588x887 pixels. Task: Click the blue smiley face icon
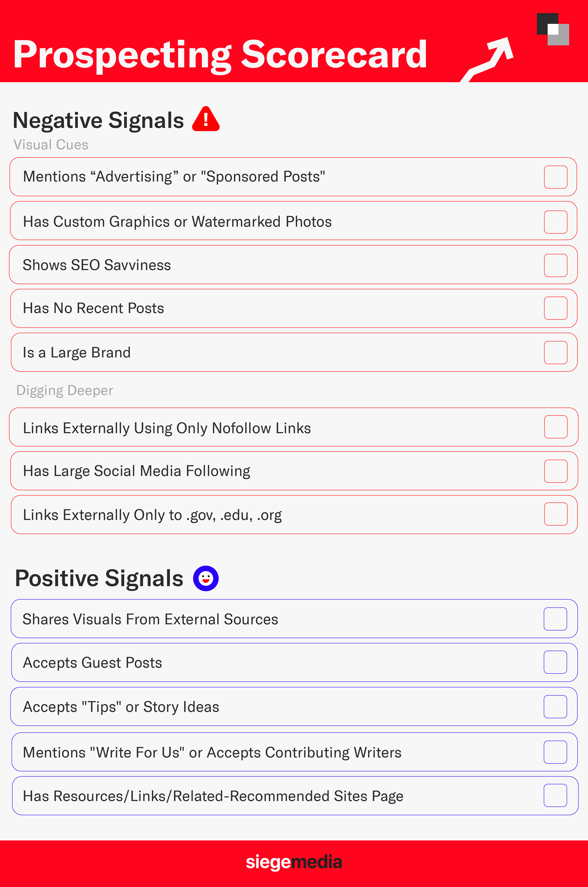[205, 578]
